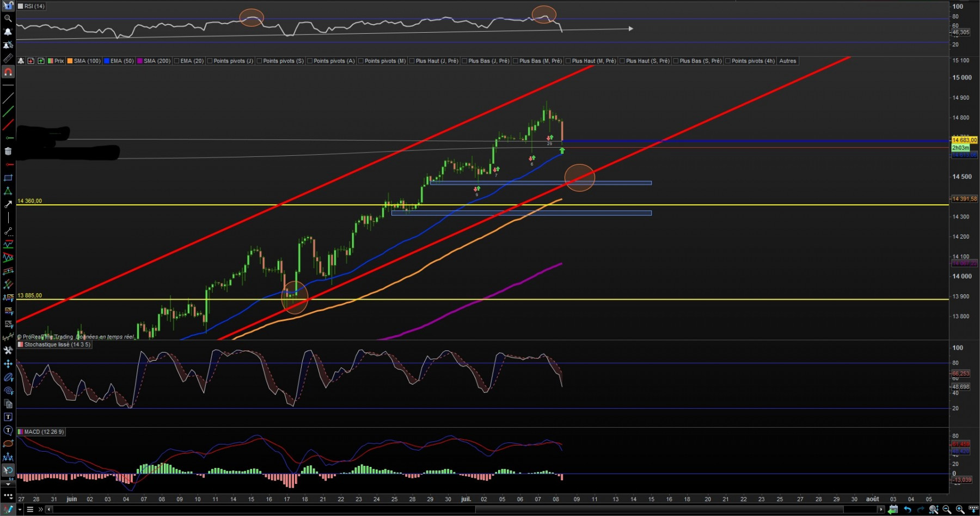Expand the three-dots more tools dropdown
The width and height of the screenshot is (980, 516).
8,496
